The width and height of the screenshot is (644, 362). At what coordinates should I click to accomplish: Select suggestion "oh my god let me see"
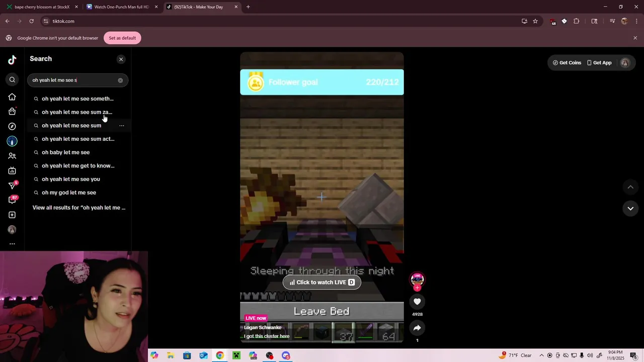[x=68, y=193]
